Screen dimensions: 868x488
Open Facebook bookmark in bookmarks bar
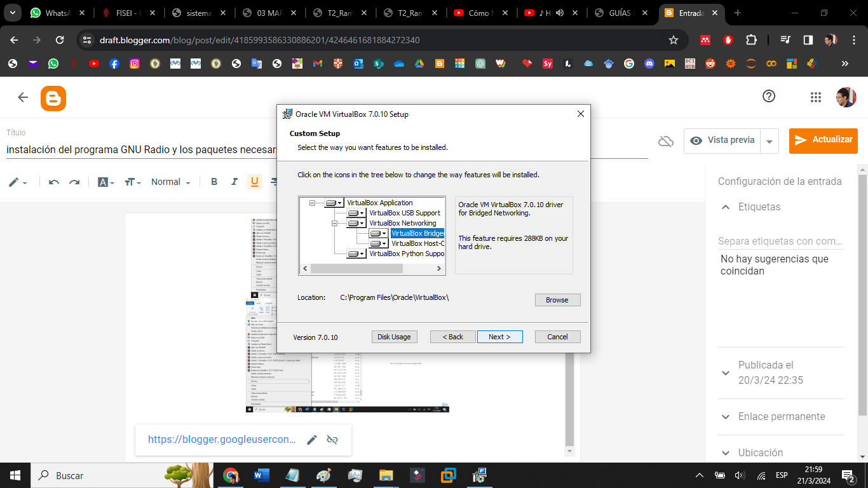tap(114, 64)
